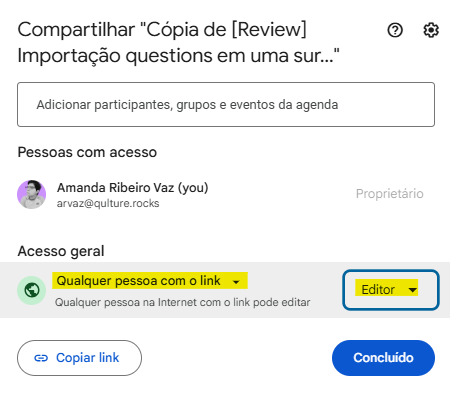This screenshot has height=393, width=450.
Task: Click the chain link icon in Copiar link
Action: [41, 358]
